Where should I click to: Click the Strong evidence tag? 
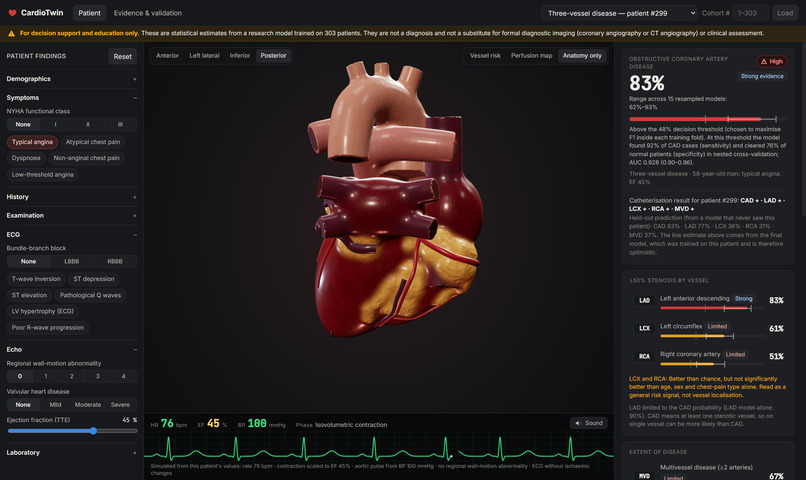point(762,76)
